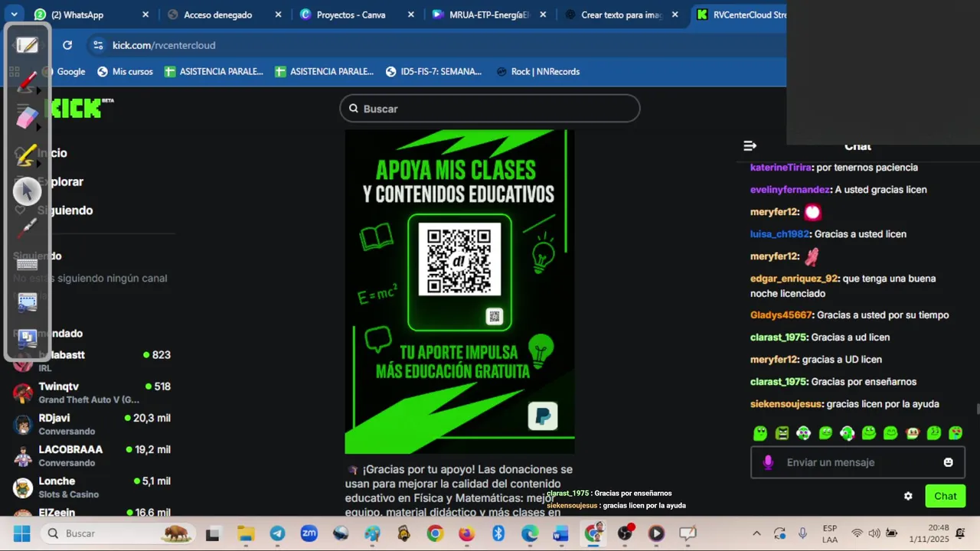Open File Explorer from the taskbar
980x551 pixels.
(245, 533)
